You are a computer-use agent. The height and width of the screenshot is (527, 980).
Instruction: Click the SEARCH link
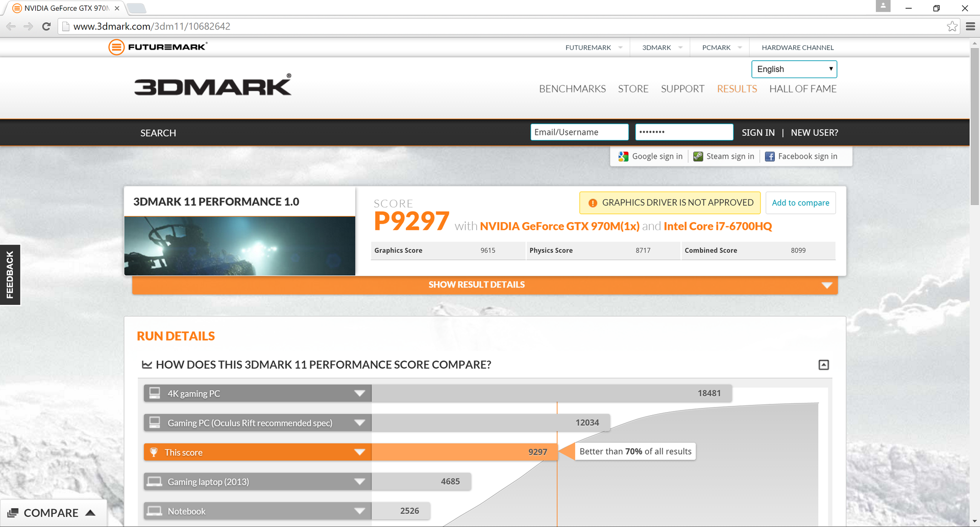coord(158,133)
